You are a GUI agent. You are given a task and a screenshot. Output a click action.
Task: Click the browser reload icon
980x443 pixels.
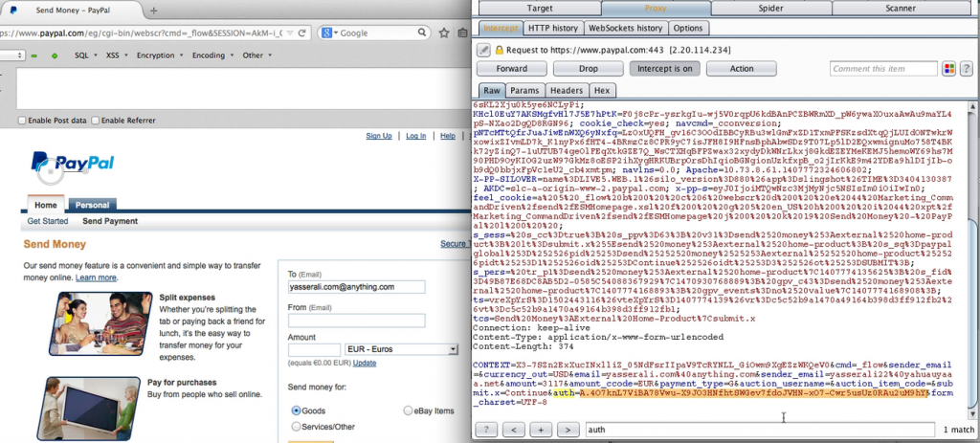pyautogui.click(x=300, y=33)
